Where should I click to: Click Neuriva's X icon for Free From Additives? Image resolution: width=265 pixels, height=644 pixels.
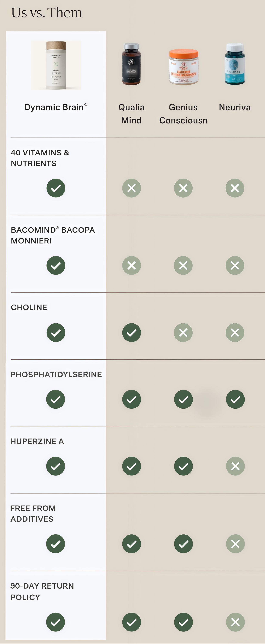(x=235, y=544)
